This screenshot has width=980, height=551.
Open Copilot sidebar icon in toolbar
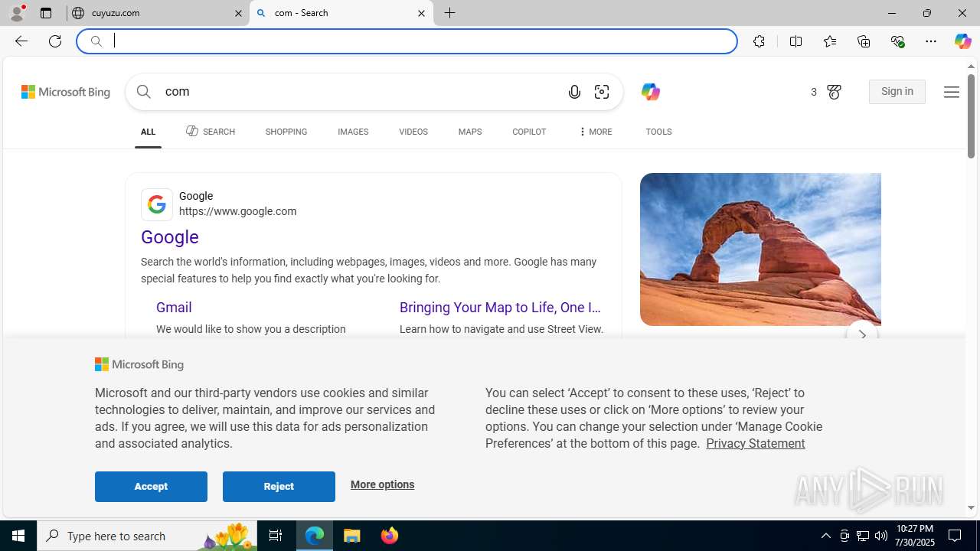(x=962, y=41)
